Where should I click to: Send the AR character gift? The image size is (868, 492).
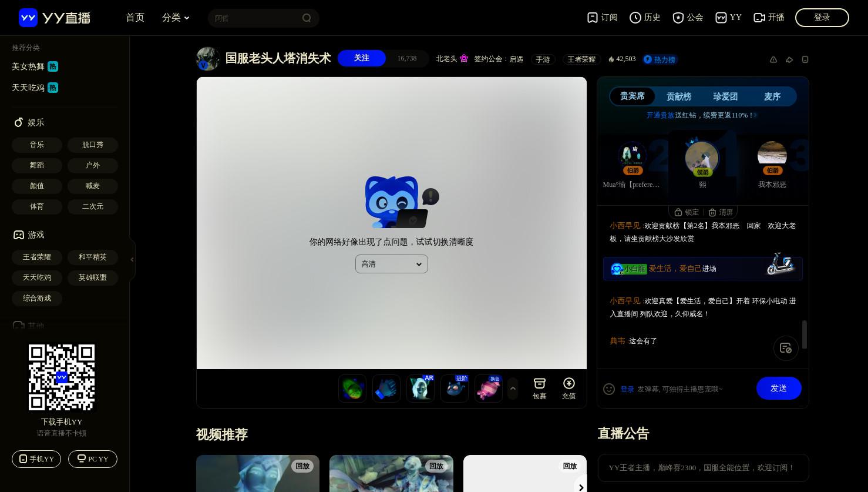[420, 389]
